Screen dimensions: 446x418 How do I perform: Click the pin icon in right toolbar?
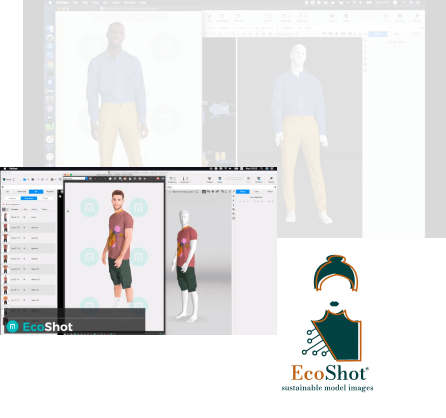[x=271, y=178]
